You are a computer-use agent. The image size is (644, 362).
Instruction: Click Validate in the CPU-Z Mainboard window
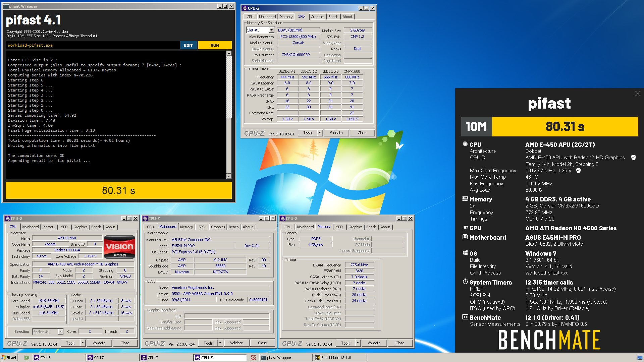click(236, 343)
